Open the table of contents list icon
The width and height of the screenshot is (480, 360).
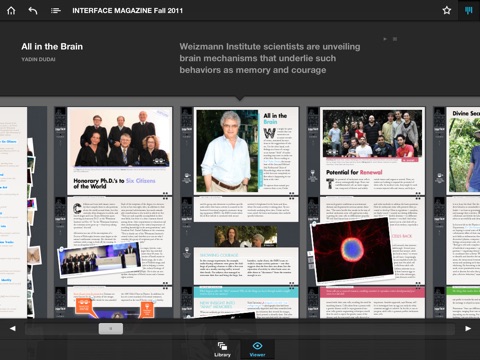click(x=56, y=11)
